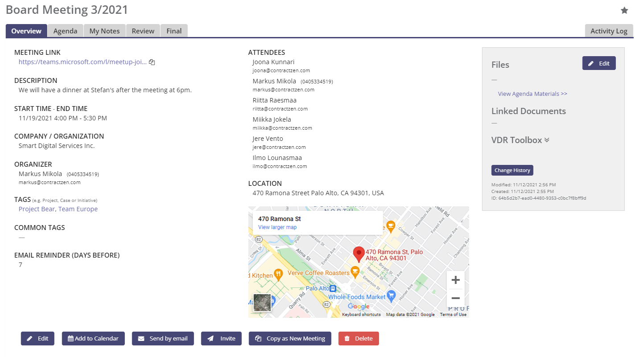644x357 pixels.
Task: Open the Project Bear tag
Action: [x=37, y=209]
